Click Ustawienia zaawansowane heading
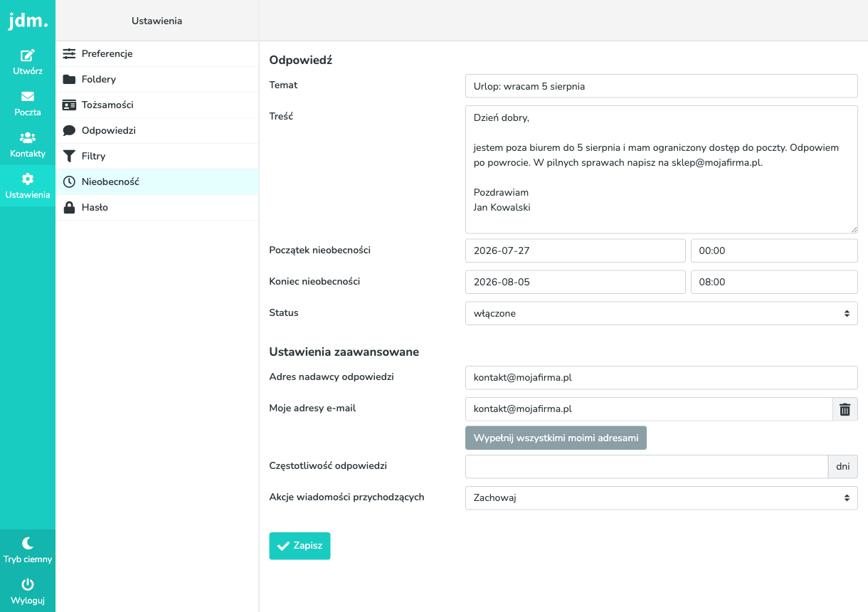The width and height of the screenshot is (868, 612). 344,352
